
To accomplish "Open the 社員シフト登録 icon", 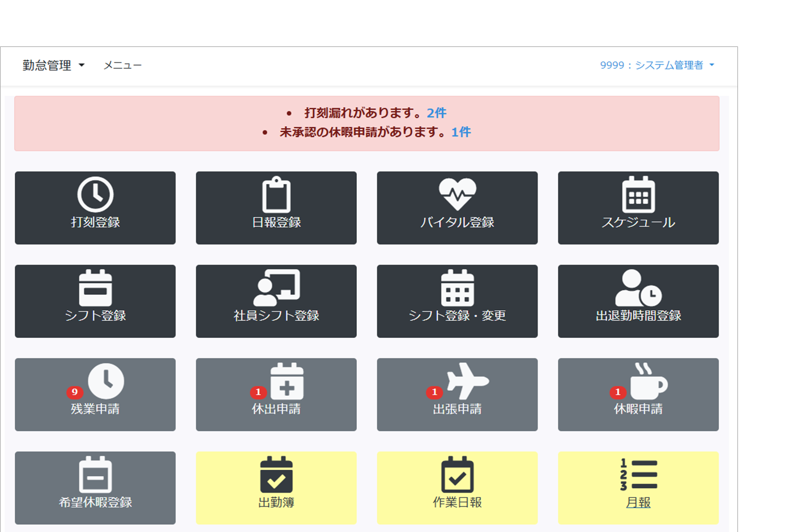I will [276, 288].
